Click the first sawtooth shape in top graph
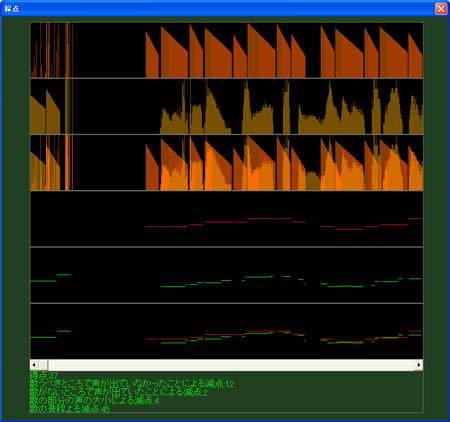 (x=152, y=55)
